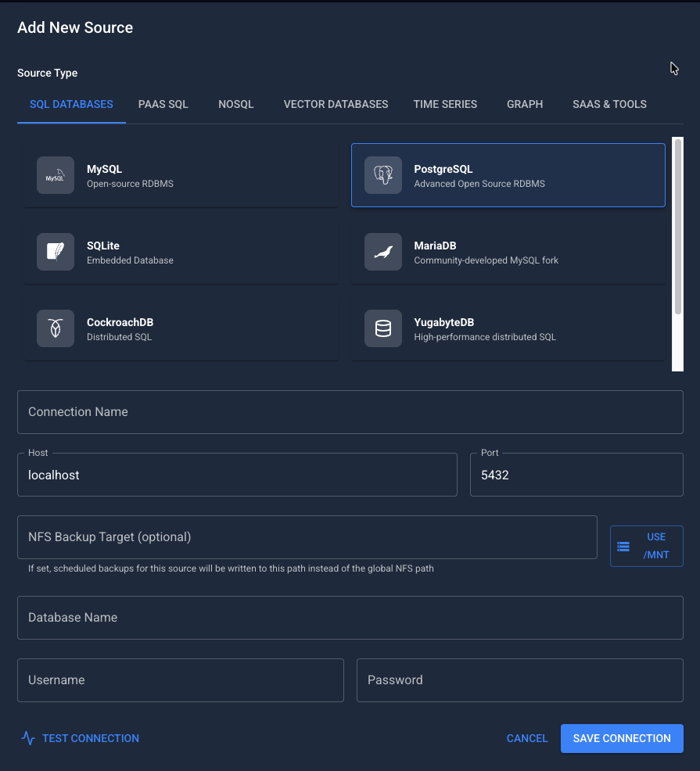Image resolution: width=700 pixels, height=771 pixels.
Task: Click the storage icon in Use /MNT button
Action: [x=623, y=547]
